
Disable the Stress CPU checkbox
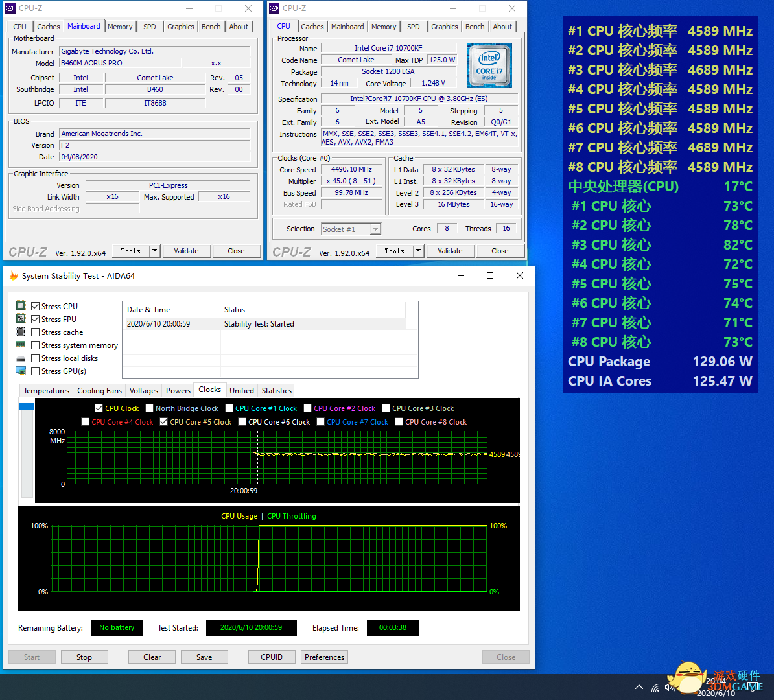35,306
